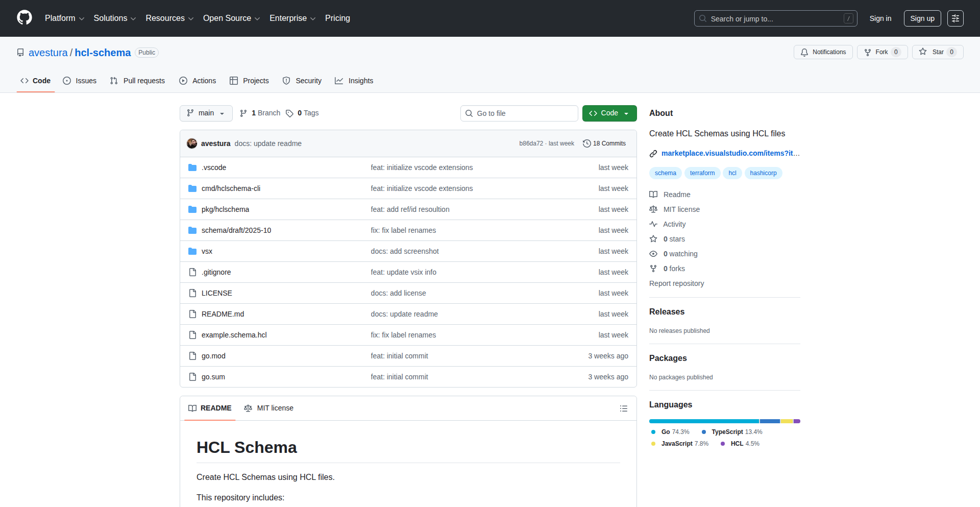Click the Go to file search field
The image size is (980, 507).
[519, 113]
